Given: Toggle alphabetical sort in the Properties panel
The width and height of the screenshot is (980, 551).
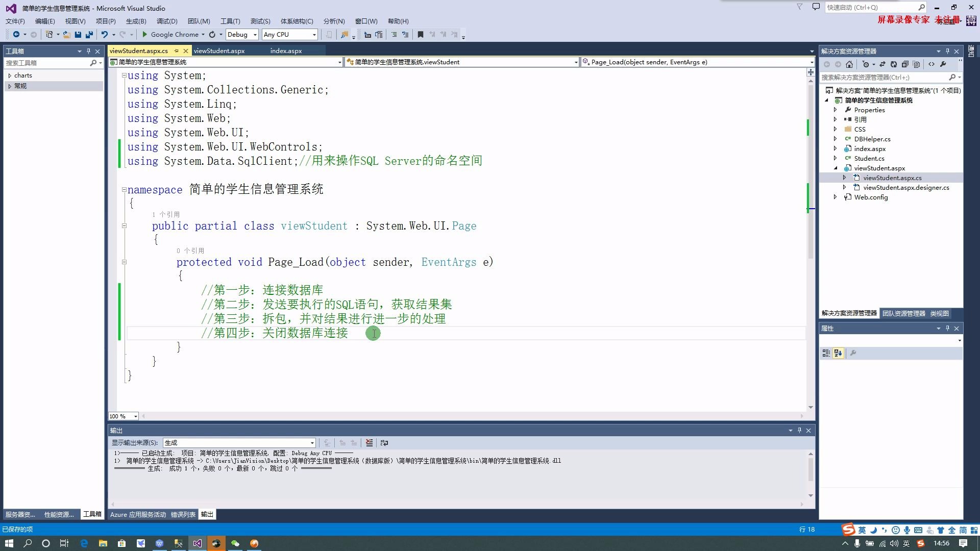Looking at the screenshot, I should (838, 353).
